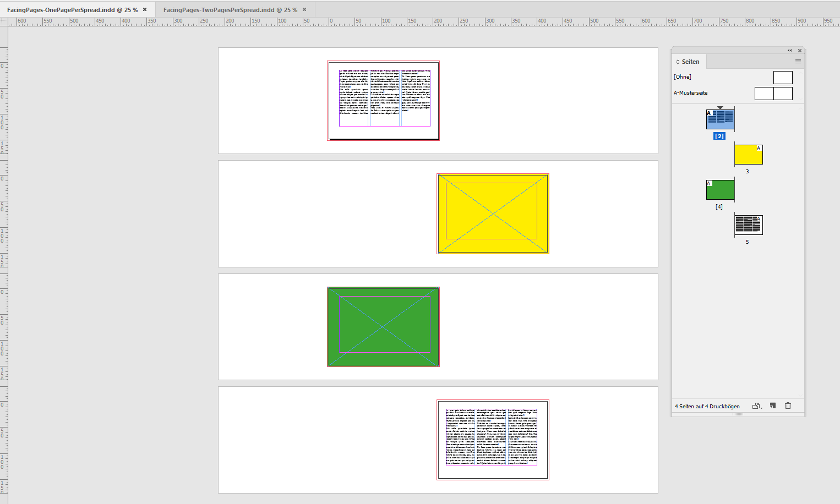The image size is (840, 504).
Task: Select yellow page 3 thumbnail
Action: point(749,155)
